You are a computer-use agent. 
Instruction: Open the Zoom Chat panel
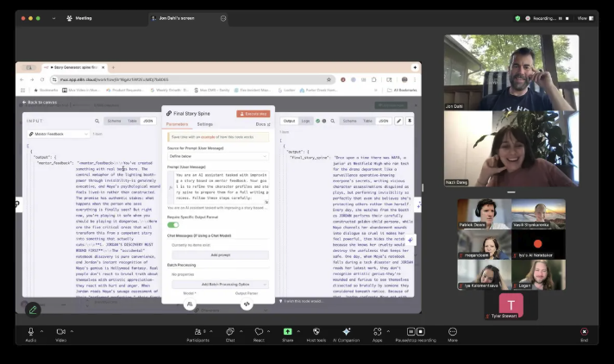[230, 332]
